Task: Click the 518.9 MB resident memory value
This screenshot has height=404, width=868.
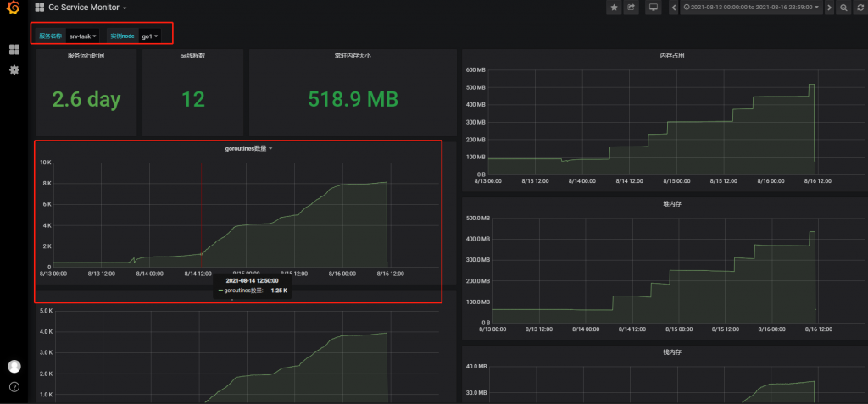Action: 353,99
